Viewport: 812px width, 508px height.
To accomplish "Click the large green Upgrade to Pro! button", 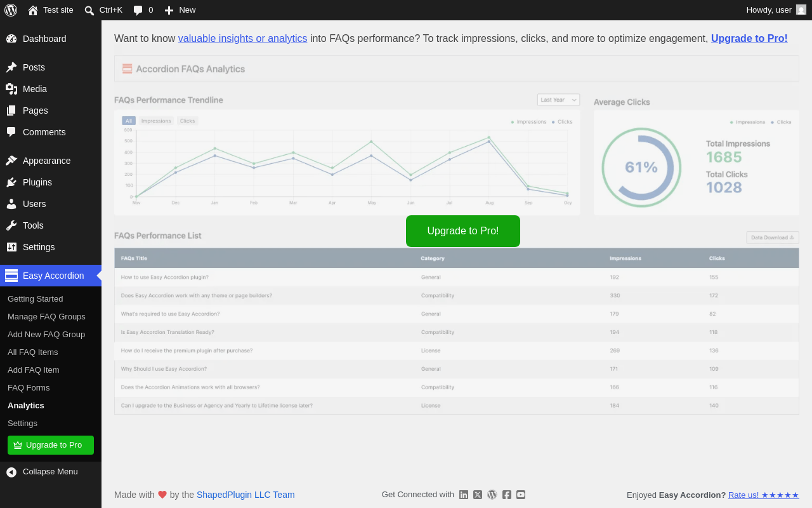I will [463, 231].
